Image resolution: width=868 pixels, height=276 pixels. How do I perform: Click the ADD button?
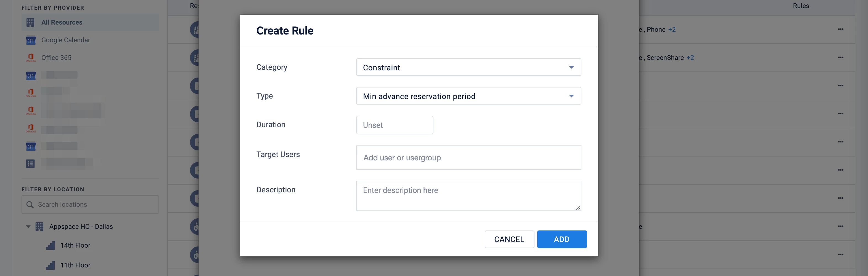(561, 239)
